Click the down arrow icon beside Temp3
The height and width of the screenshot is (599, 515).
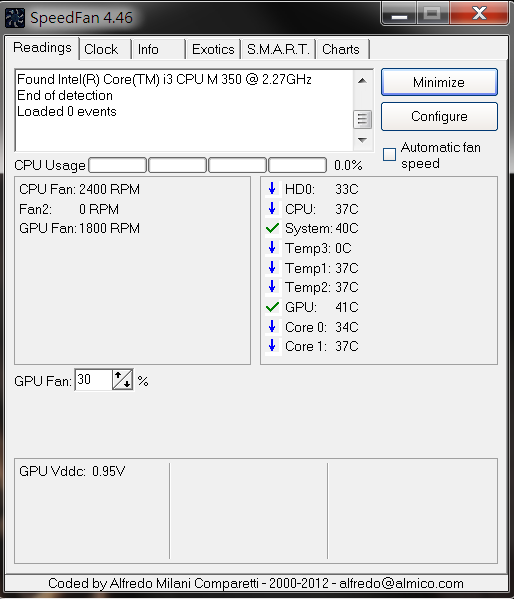(272, 248)
